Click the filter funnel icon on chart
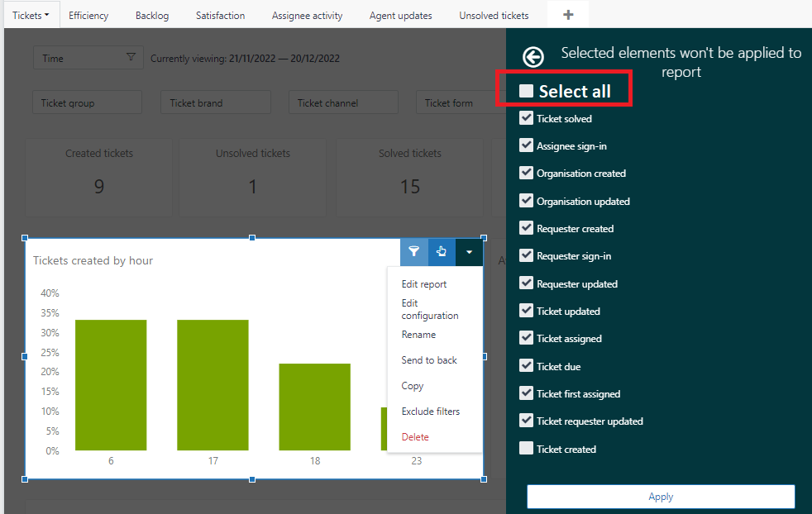Image resolution: width=812 pixels, height=514 pixels. click(x=414, y=252)
